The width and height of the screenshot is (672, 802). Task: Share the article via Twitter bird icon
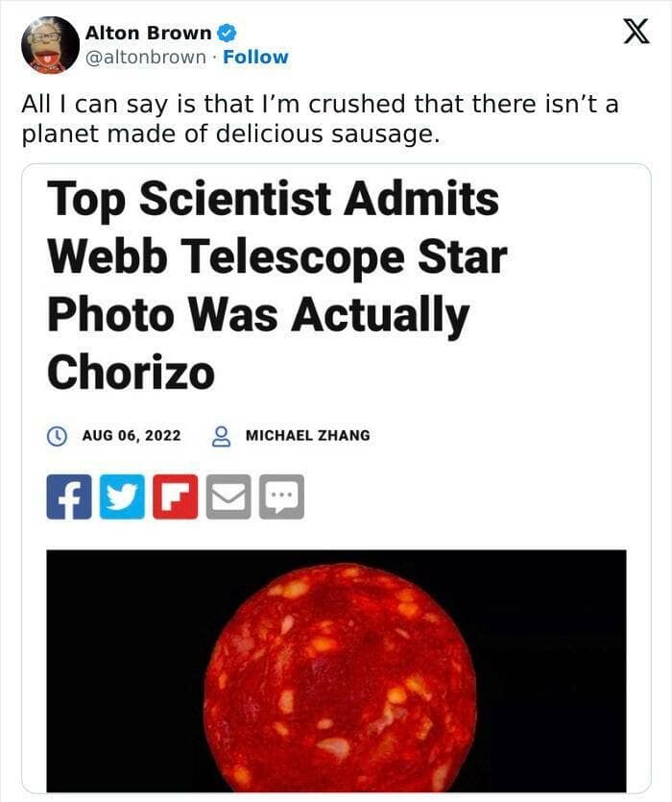122,497
